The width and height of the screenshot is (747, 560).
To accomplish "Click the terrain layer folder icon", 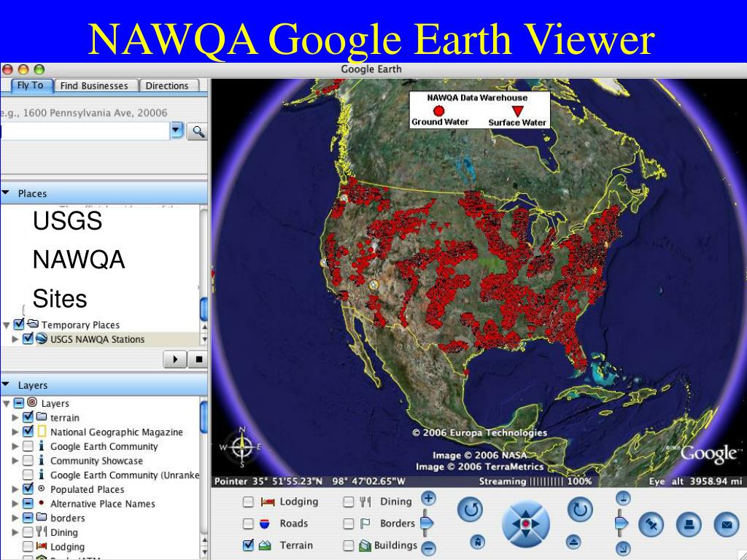I will [42, 416].
